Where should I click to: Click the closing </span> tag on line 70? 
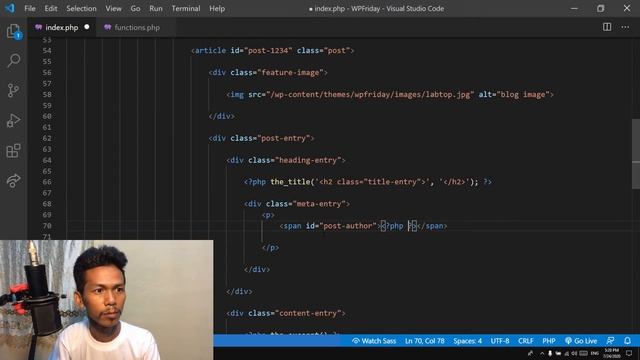click(432, 226)
